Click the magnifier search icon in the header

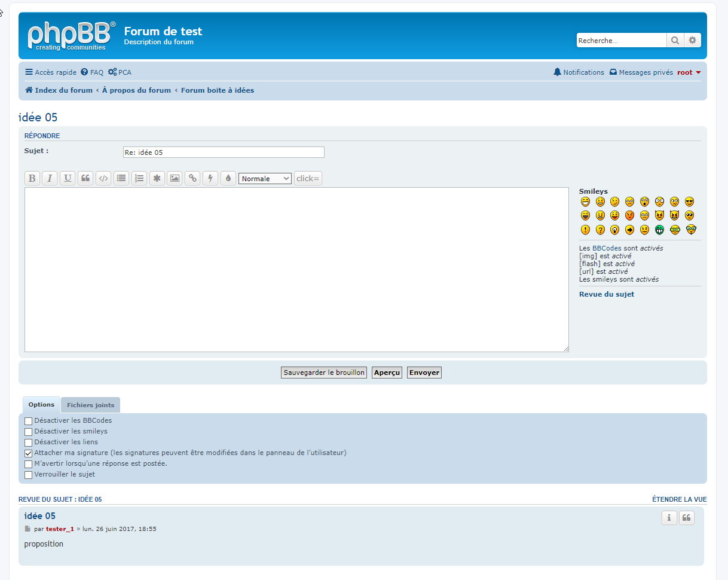tap(675, 41)
